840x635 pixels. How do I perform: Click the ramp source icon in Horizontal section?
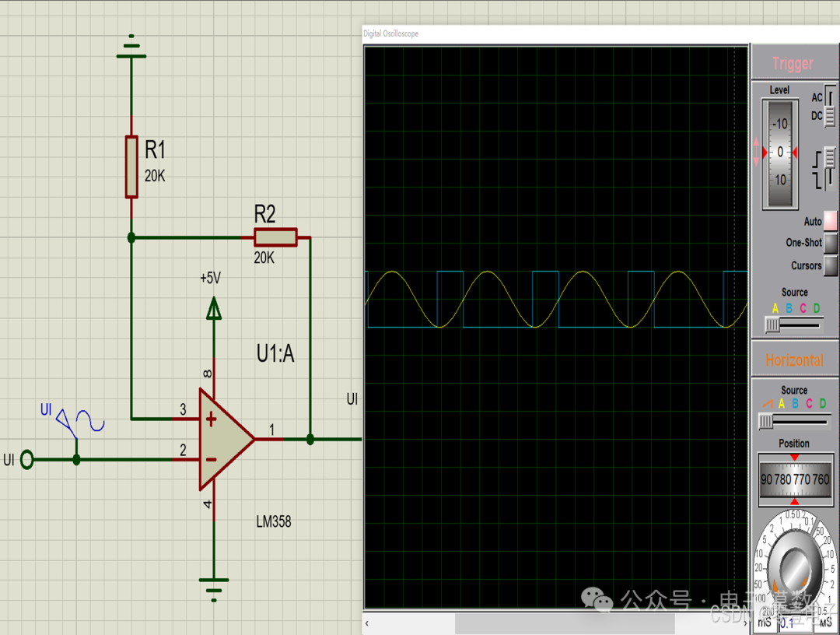(767, 404)
